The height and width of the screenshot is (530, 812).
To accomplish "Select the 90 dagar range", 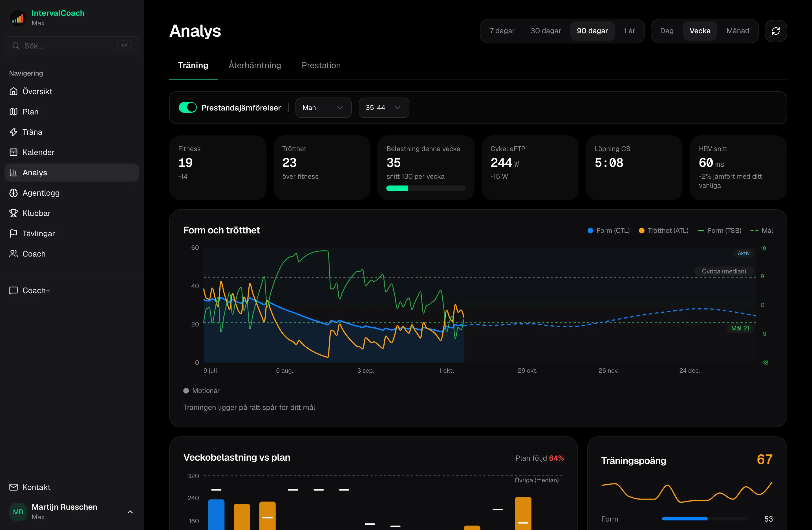I will (x=592, y=31).
